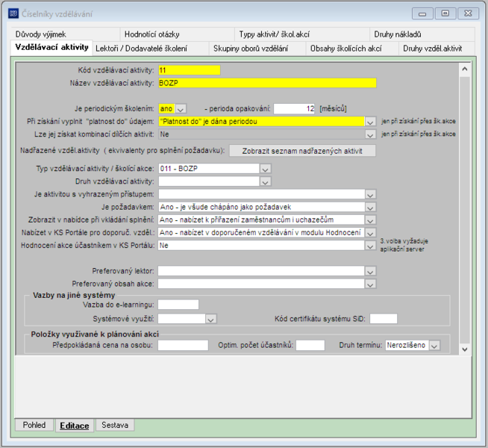Image resolution: width=488 pixels, height=448 pixels.
Task: Click the 'perioda opakování' months field
Action: point(294,109)
